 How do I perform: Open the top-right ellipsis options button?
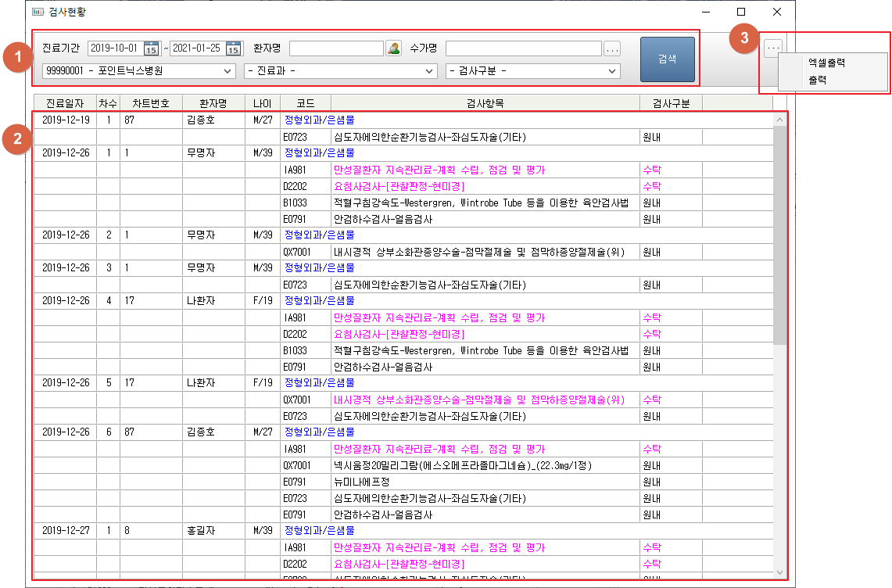[773, 48]
